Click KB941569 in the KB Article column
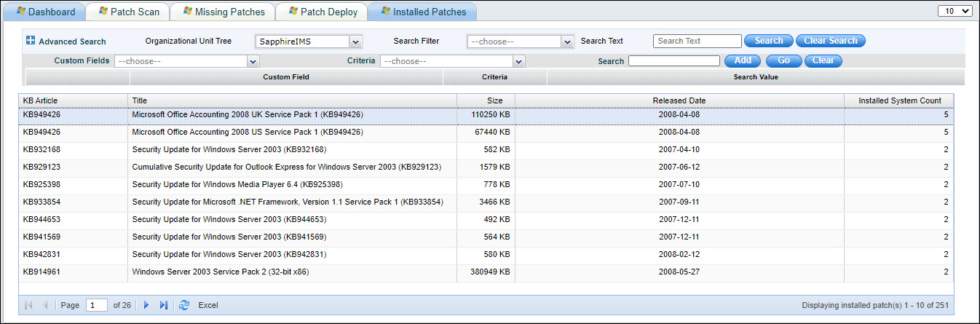Viewport: 980px width, 324px height. [x=42, y=237]
